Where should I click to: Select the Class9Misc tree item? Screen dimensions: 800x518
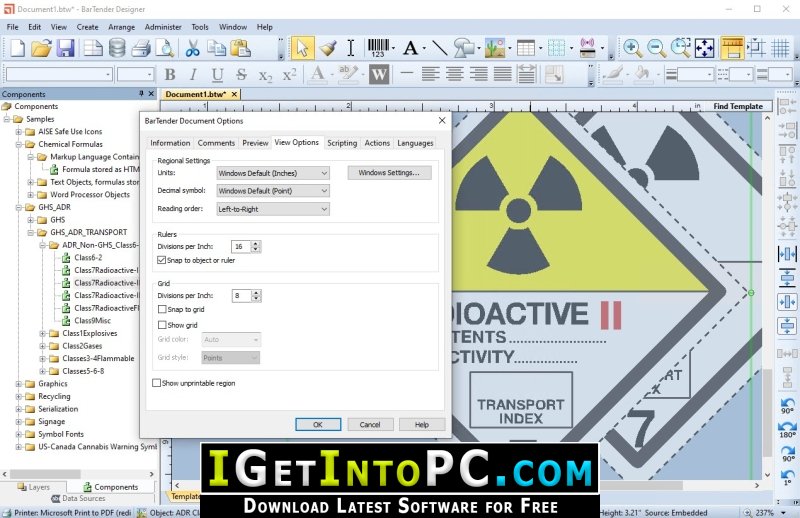pos(92,320)
